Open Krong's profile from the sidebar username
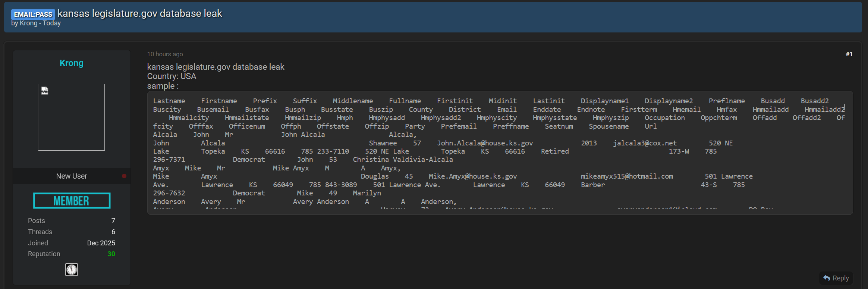Viewport: 868px width, 289px height. pos(71,63)
